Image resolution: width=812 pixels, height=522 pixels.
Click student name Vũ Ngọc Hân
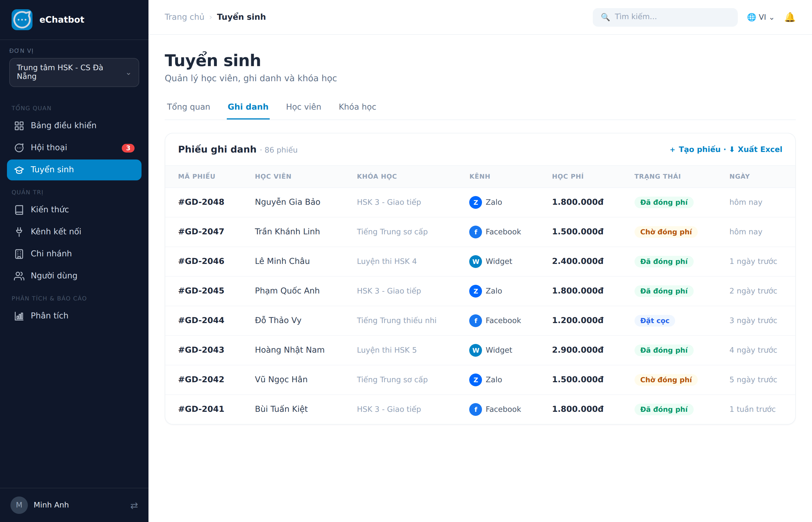tap(281, 379)
